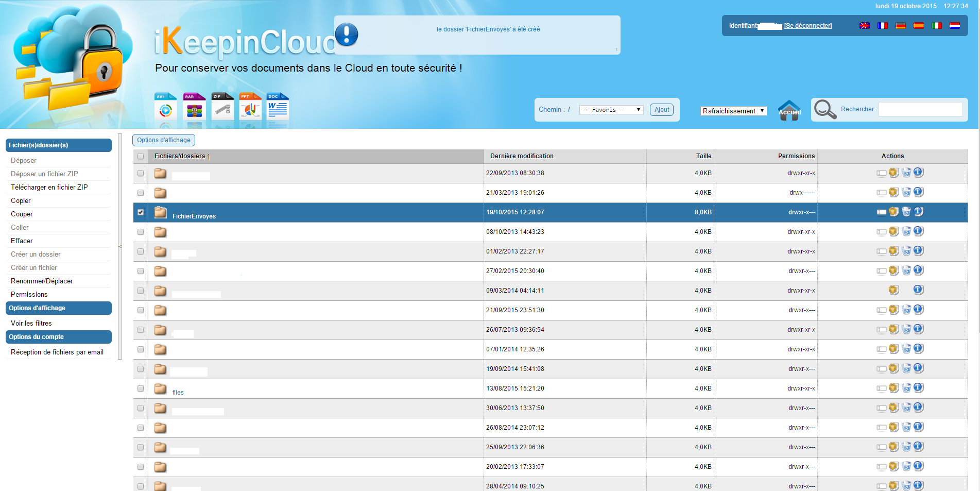980x491 pixels.
Task: Click rename icon in 30/06/2013 13:37:50 row
Action: click(882, 408)
